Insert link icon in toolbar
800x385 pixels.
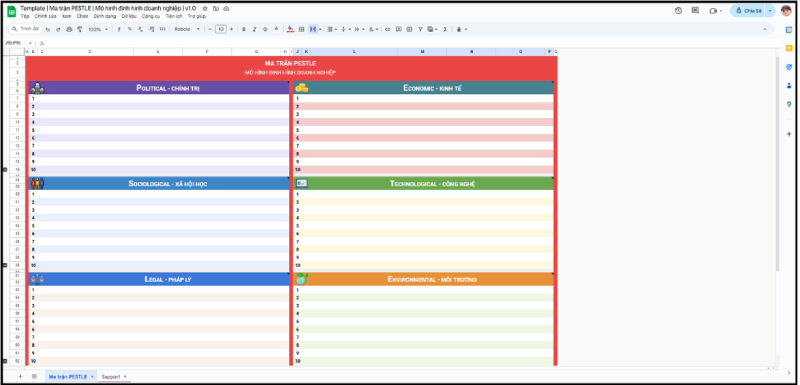[388, 30]
